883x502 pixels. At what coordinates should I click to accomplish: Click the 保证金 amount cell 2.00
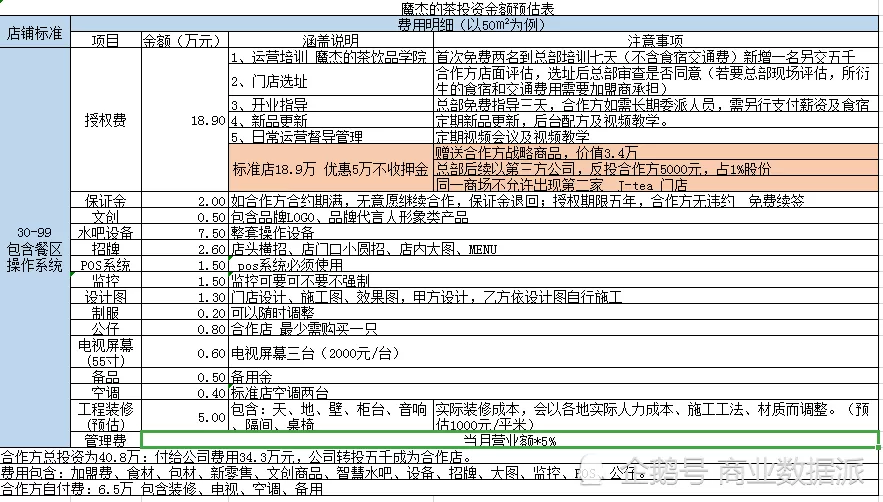pyautogui.click(x=185, y=201)
